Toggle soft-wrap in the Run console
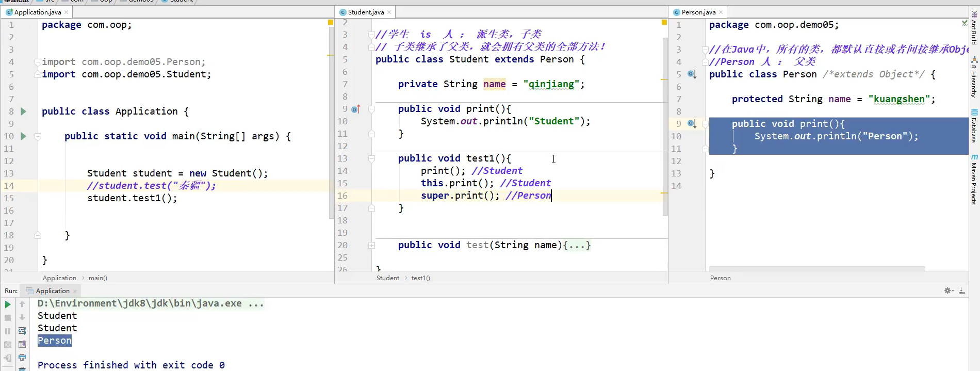The height and width of the screenshot is (371, 980). point(22,331)
